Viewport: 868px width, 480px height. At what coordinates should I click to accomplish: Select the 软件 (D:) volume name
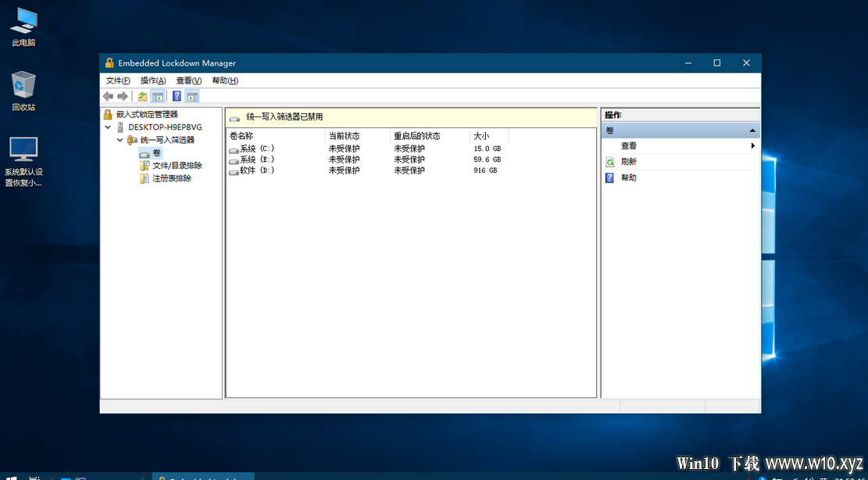[x=257, y=170]
